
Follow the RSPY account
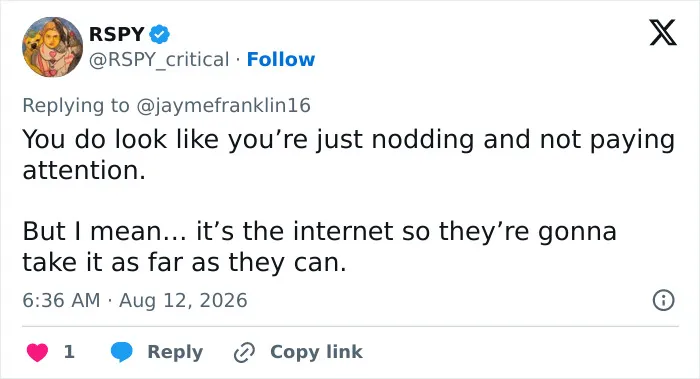281,59
